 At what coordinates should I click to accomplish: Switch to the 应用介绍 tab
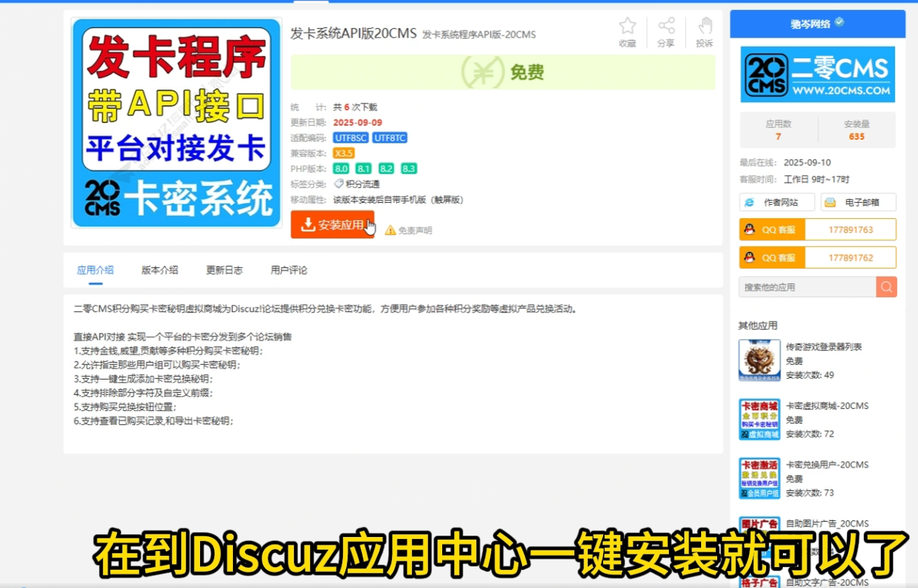[95, 270]
